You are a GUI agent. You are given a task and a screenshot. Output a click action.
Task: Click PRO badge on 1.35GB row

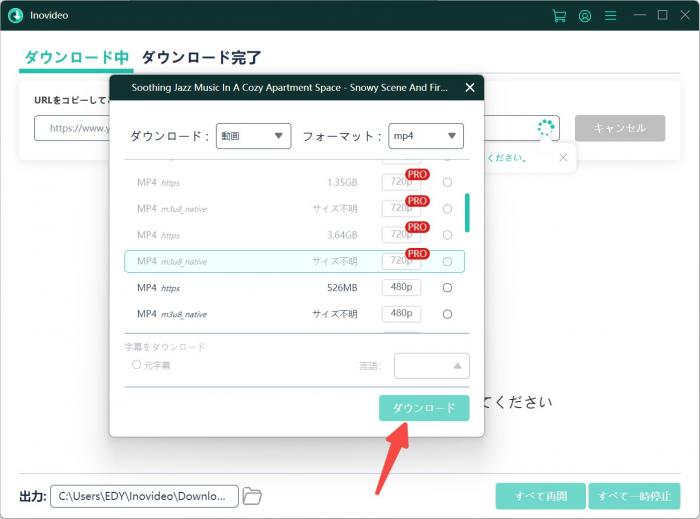(x=417, y=174)
